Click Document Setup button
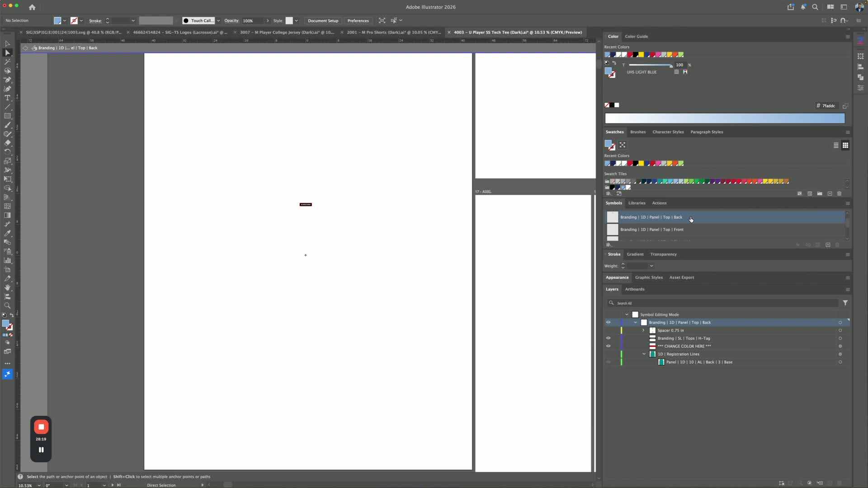The image size is (868, 488). click(x=323, y=21)
